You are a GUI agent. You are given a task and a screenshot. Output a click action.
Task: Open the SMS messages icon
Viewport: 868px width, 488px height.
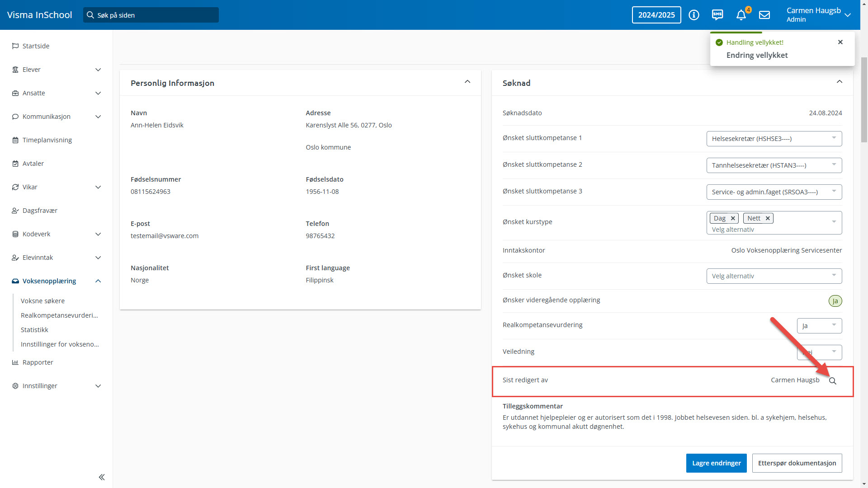pos(717,15)
